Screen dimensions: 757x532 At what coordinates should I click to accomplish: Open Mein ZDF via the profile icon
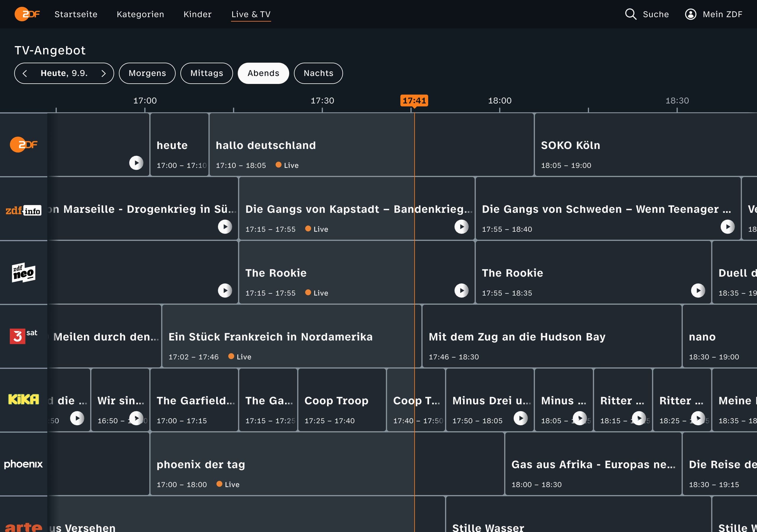point(691,14)
